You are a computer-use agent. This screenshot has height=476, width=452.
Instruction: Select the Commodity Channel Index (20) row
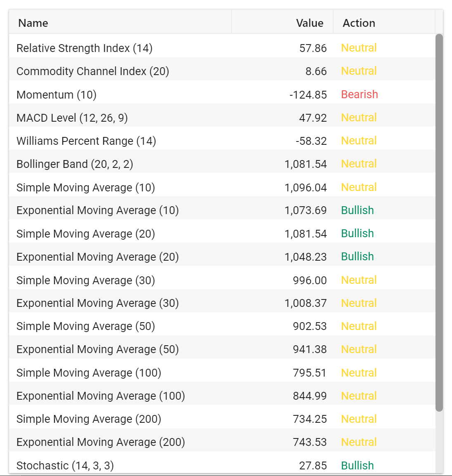[x=222, y=71]
